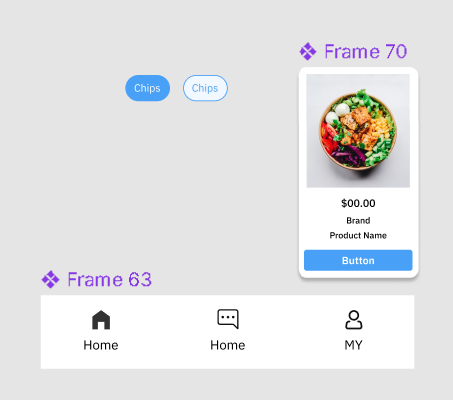Select the Frame 63 label
This screenshot has height=400, width=453.
[x=109, y=279]
